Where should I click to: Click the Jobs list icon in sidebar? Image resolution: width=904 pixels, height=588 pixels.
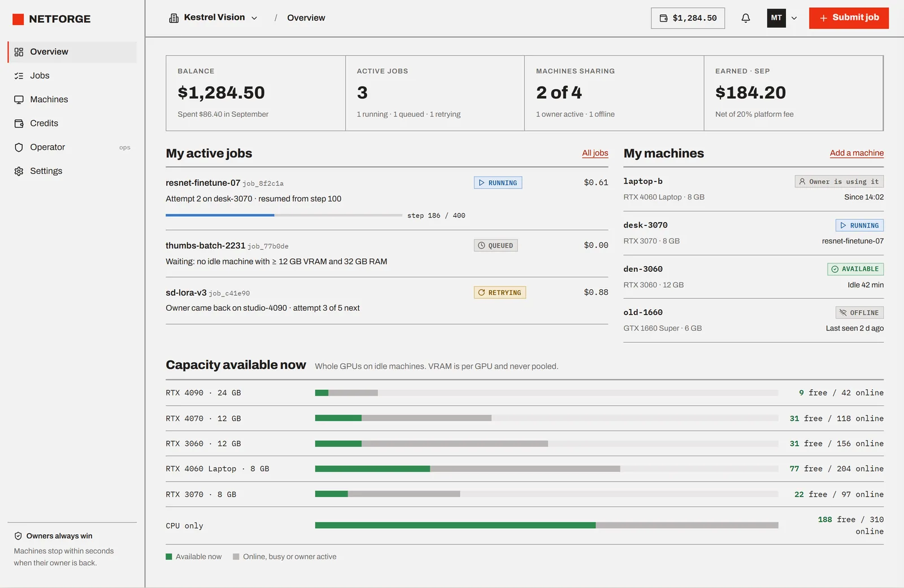[x=19, y=76]
